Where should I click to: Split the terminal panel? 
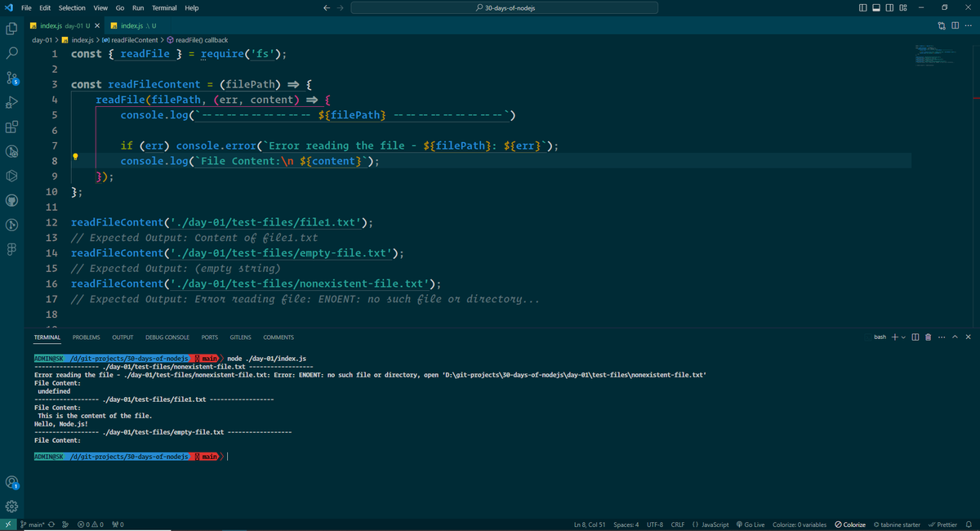pos(915,337)
